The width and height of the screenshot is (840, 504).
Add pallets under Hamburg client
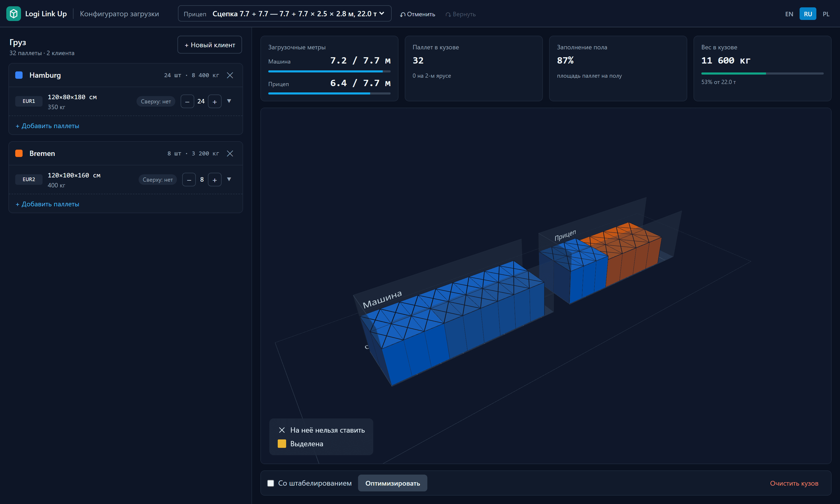[47, 126]
